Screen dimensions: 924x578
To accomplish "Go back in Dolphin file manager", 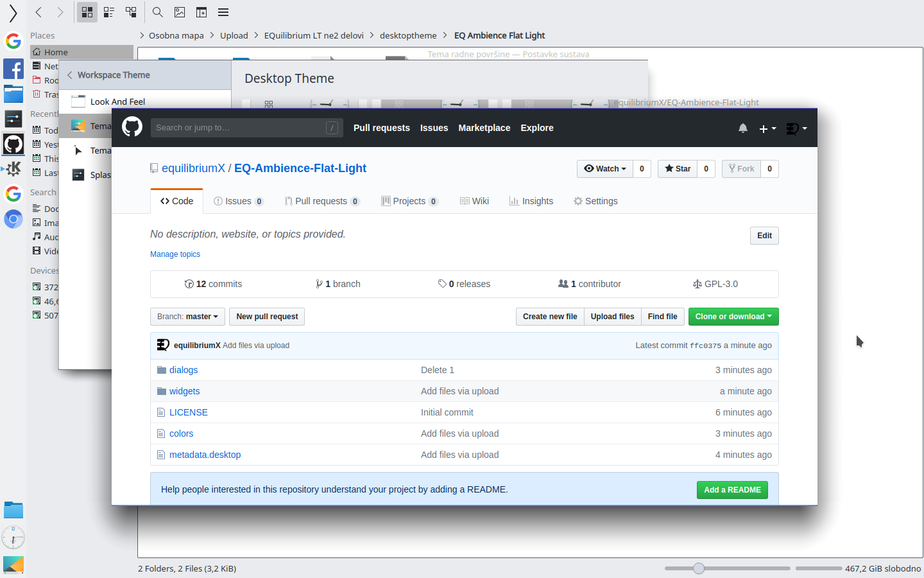I will tap(38, 12).
